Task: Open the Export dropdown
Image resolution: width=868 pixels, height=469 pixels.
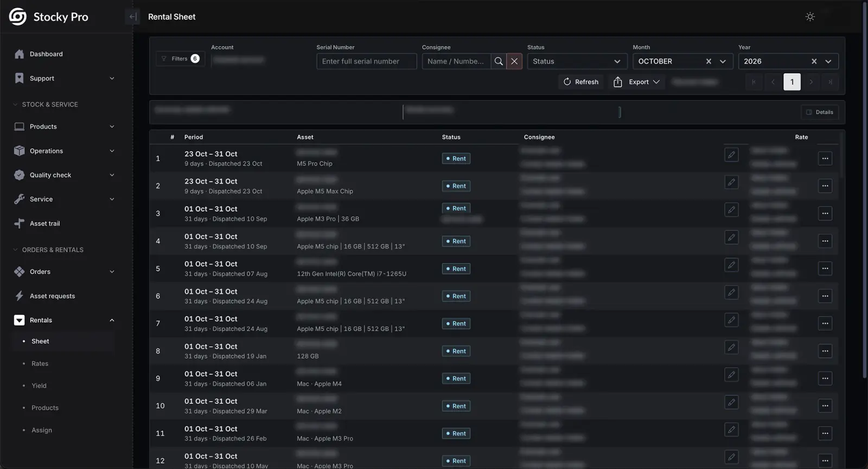Action: pos(636,82)
